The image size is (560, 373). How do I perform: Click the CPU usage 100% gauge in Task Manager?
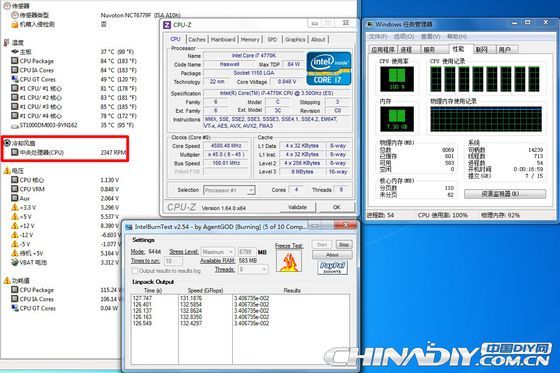tap(397, 79)
